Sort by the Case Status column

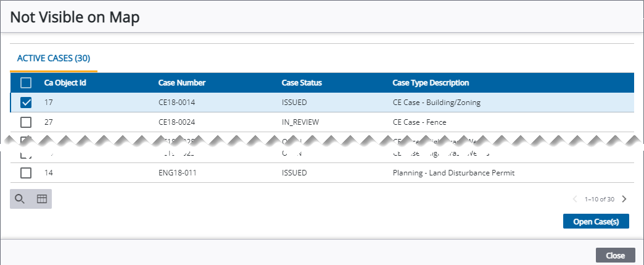[302, 83]
